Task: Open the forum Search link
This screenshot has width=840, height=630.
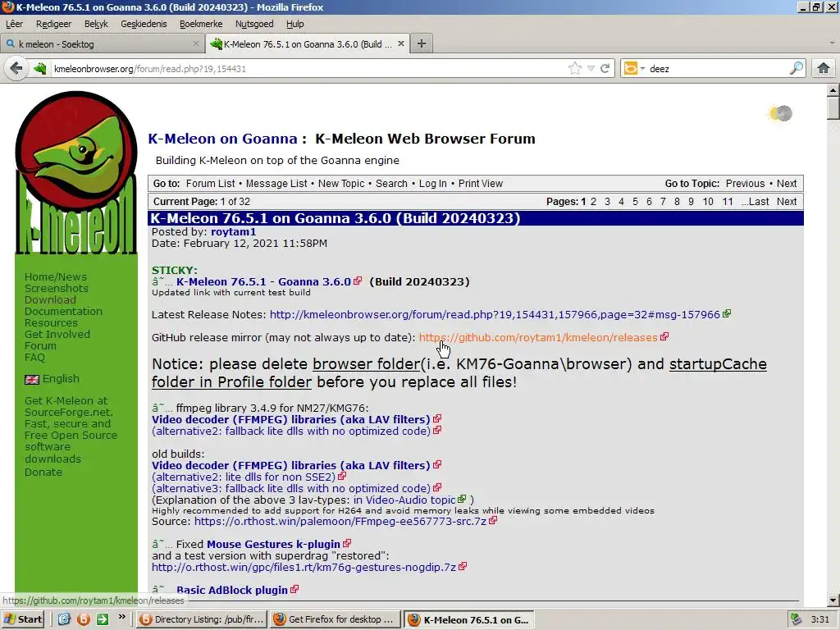Action: click(x=391, y=184)
